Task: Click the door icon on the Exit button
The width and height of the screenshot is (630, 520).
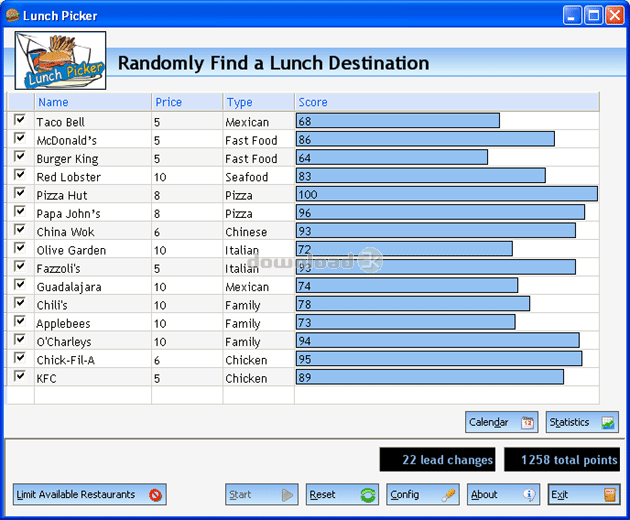Action: tap(610, 495)
